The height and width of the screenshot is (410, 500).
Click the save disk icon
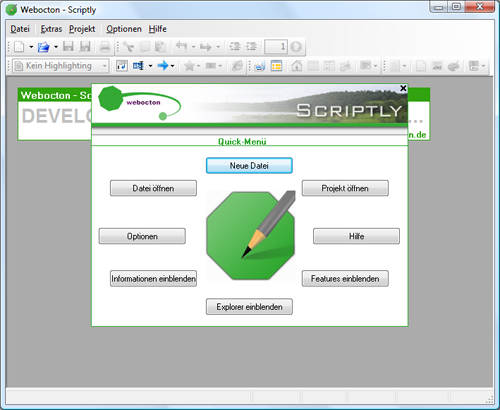click(x=68, y=46)
